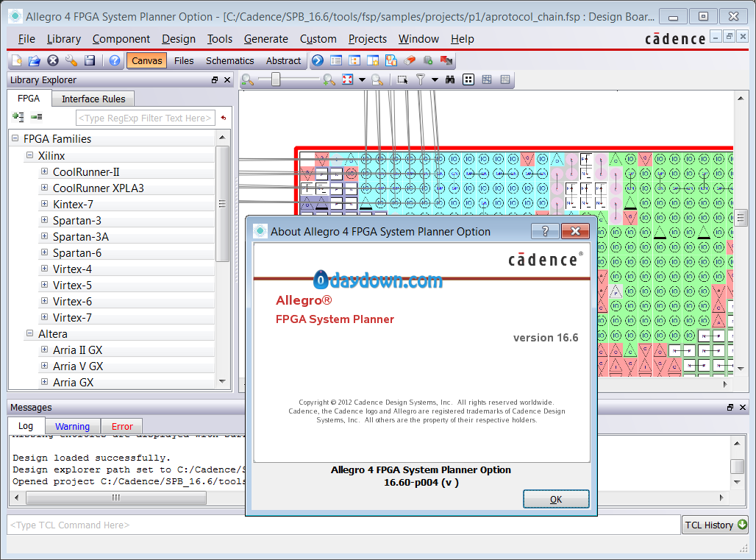
Task: Click the blue arrow run icon
Action: [x=317, y=60]
